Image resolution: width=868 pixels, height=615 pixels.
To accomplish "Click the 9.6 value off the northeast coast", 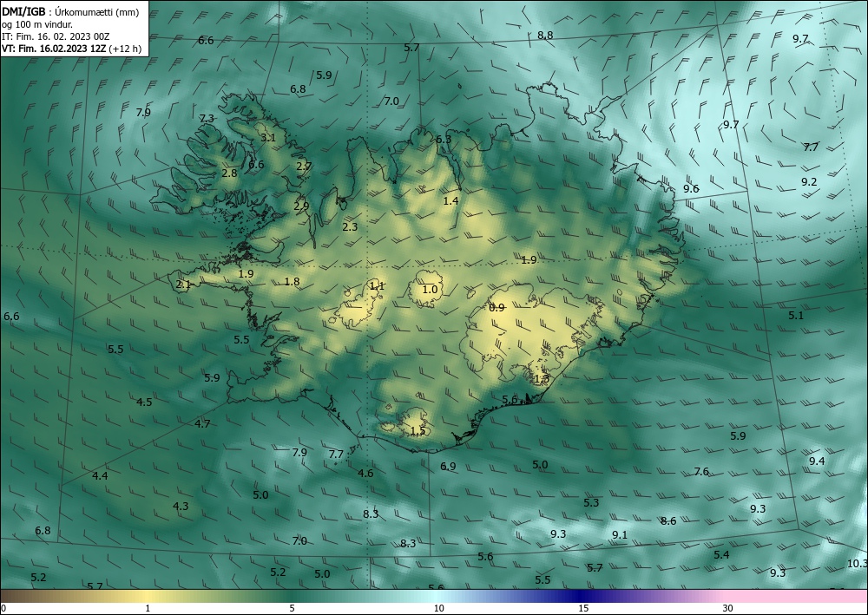I will click(x=691, y=188).
